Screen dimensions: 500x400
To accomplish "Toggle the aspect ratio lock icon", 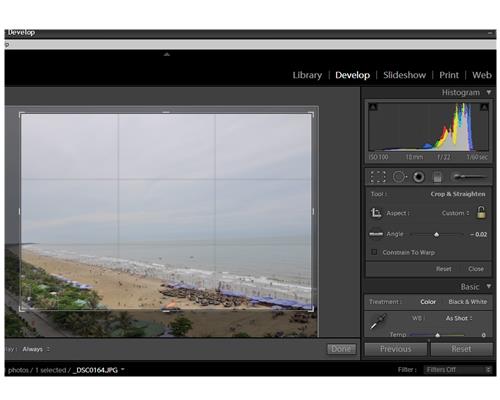I will [x=481, y=212].
